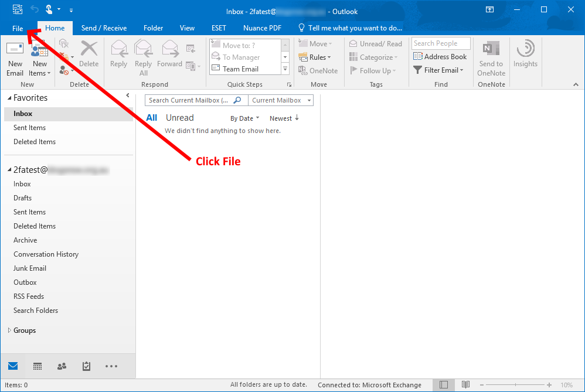The width and height of the screenshot is (585, 392).
Task: Reply to the selected email
Action: (118, 54)
